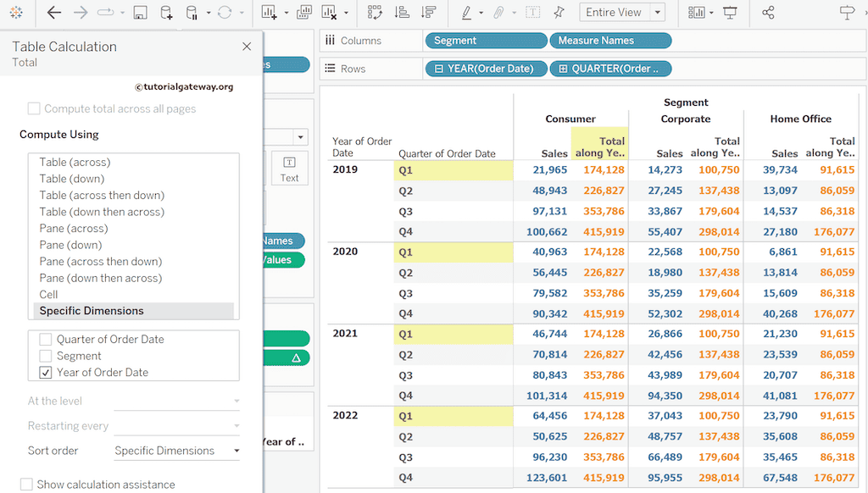This screenshot has height=493, width=868.
Task: Click the back (undo) arrow in the toolbar
Action: click(54, 13)
